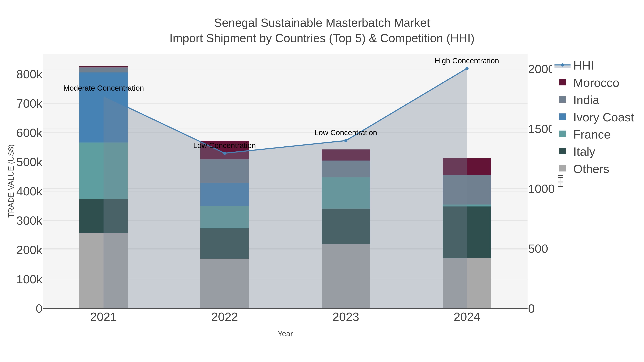Click the 500k y-axis tick label
The height and width of the screenshot is (362, 644).
pos(29,162)
